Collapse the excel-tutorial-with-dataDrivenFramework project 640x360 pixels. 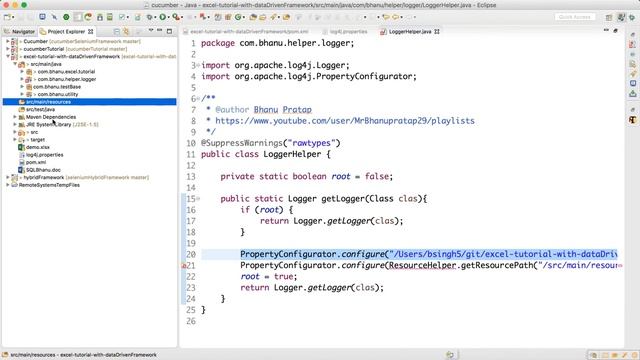8,56
